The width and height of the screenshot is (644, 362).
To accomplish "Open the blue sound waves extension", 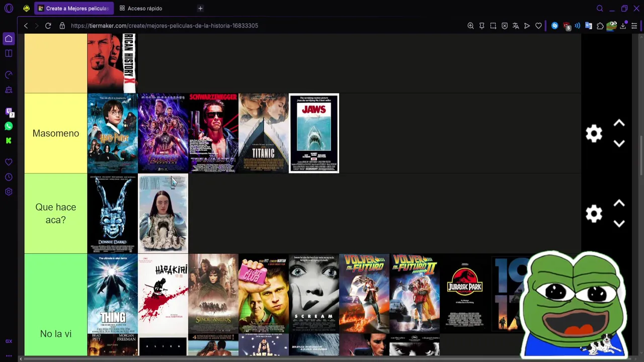I will tap(577, 26).
